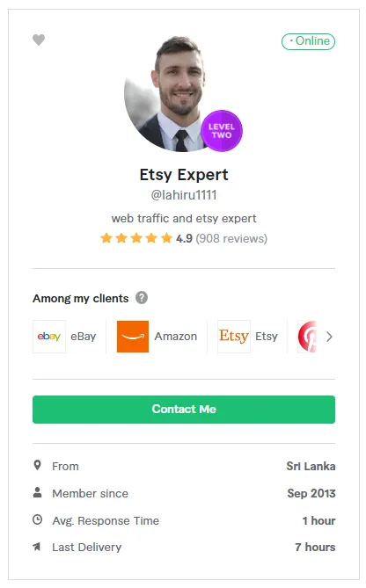The height and width of the screenshot is (588, 366).
Task: Open the Etsy Expert seller name
Action: (184, 175)
